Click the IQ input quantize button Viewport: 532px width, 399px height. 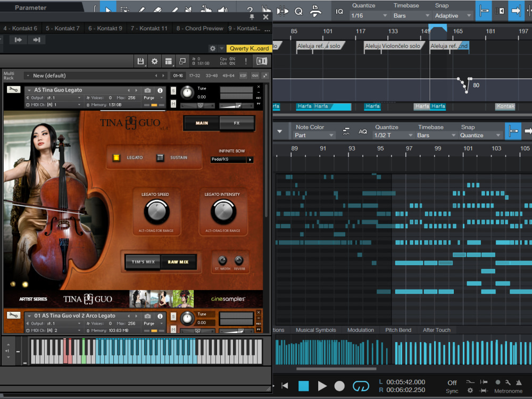click(339, 12)
